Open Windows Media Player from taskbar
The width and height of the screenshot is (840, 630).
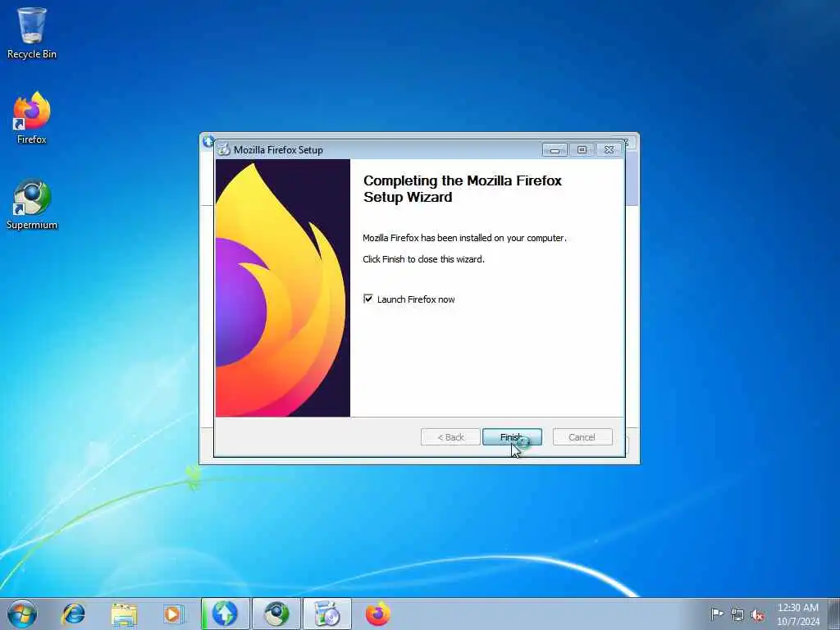pyautogui.click(x=174, y=614)
